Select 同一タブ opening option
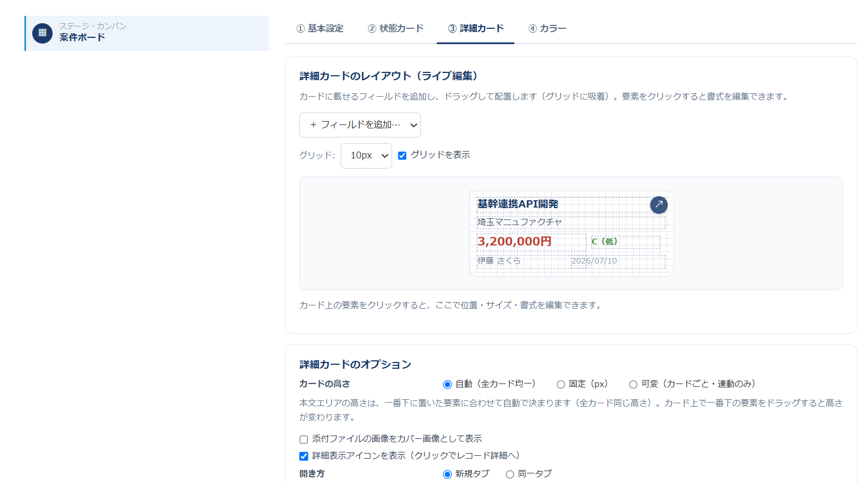Screen dimensions: 868x483 510,475
